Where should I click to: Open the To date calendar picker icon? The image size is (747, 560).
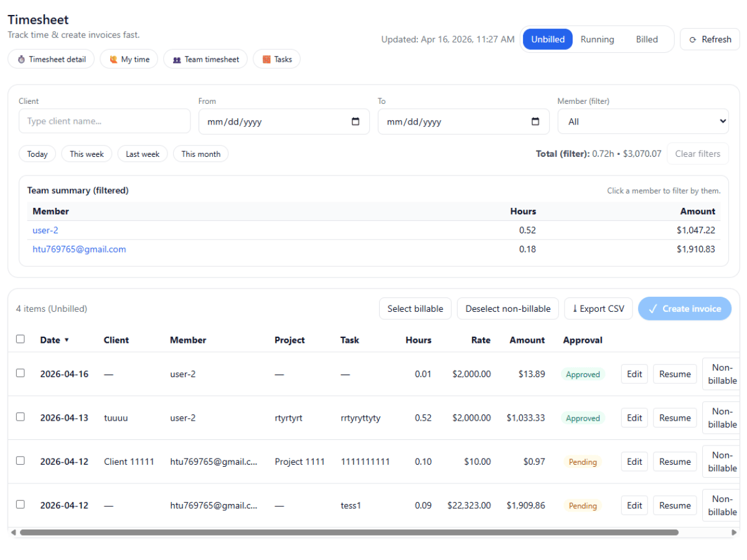coord(535,122)
